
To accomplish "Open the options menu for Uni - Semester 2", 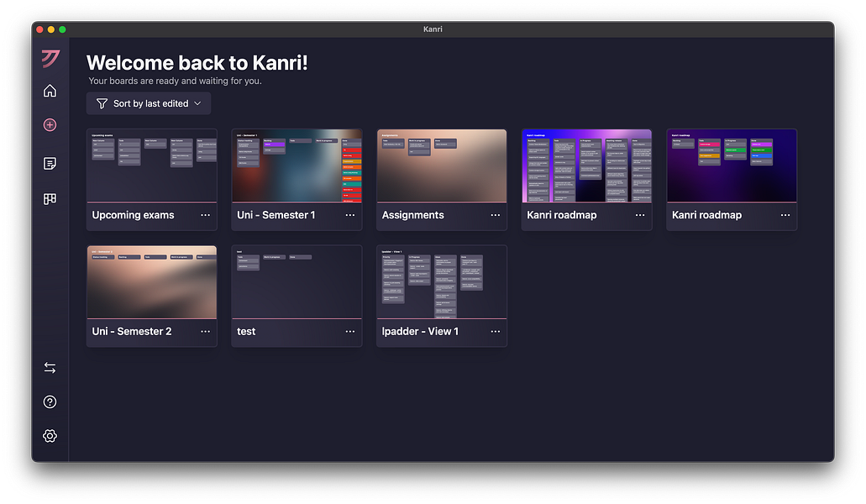I will coord(206,332).
